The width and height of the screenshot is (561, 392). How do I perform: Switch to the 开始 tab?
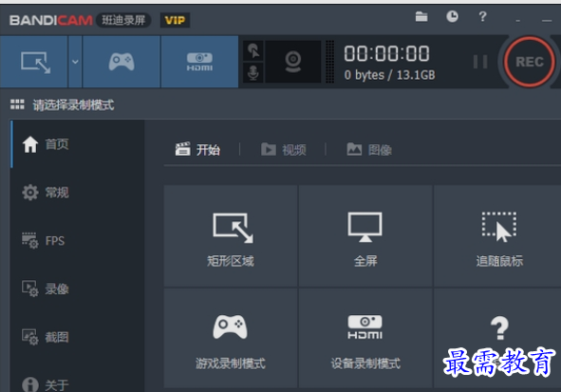197,150
